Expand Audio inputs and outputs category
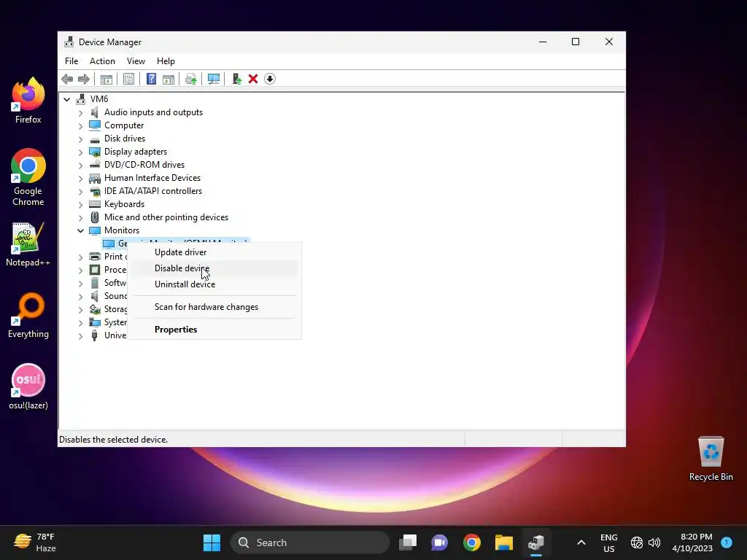The width and height of the screenshot is (747, 560). coord(80,113)
